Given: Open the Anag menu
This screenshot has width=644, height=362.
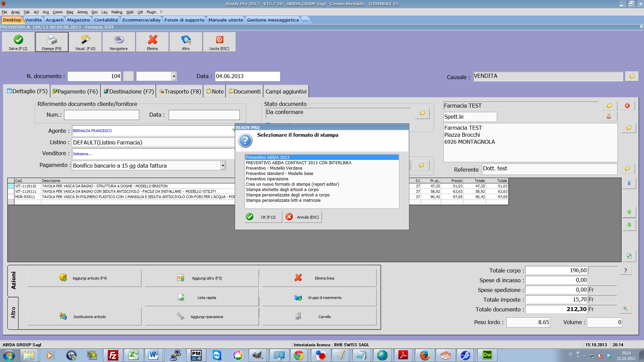Looking at the screenshot, I should click(15, 12).
